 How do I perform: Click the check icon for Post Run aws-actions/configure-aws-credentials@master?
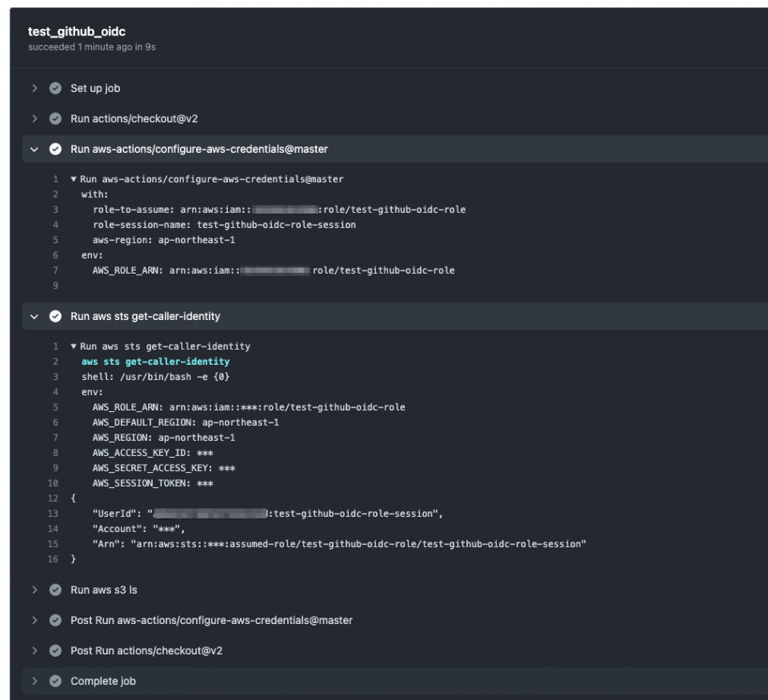tap(55, 620)
